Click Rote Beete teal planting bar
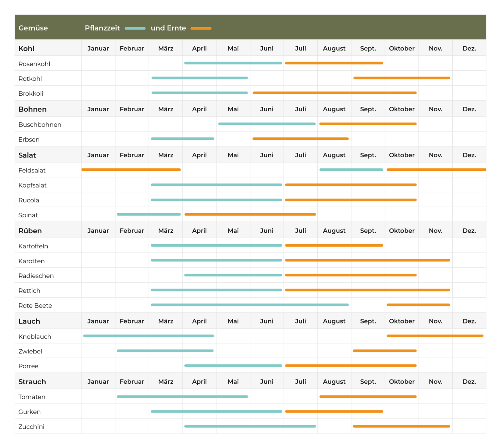The width and height of the screenshot is (501, 448). [249, 305]
